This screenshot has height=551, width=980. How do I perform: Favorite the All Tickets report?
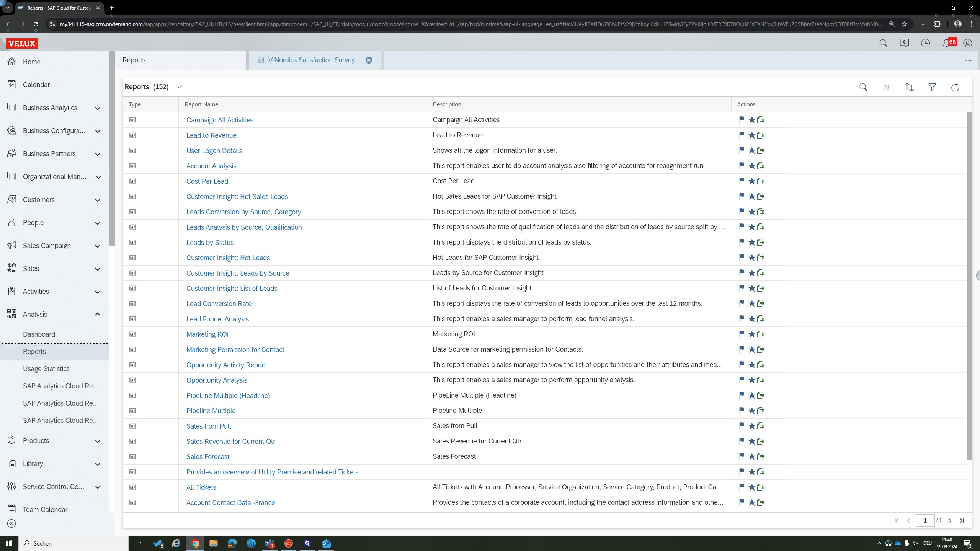click(x=751, y=487)
